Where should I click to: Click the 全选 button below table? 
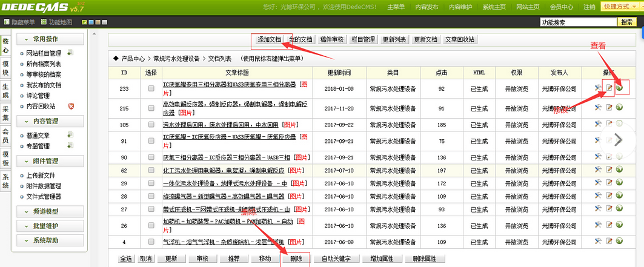[x=126, y=259]
